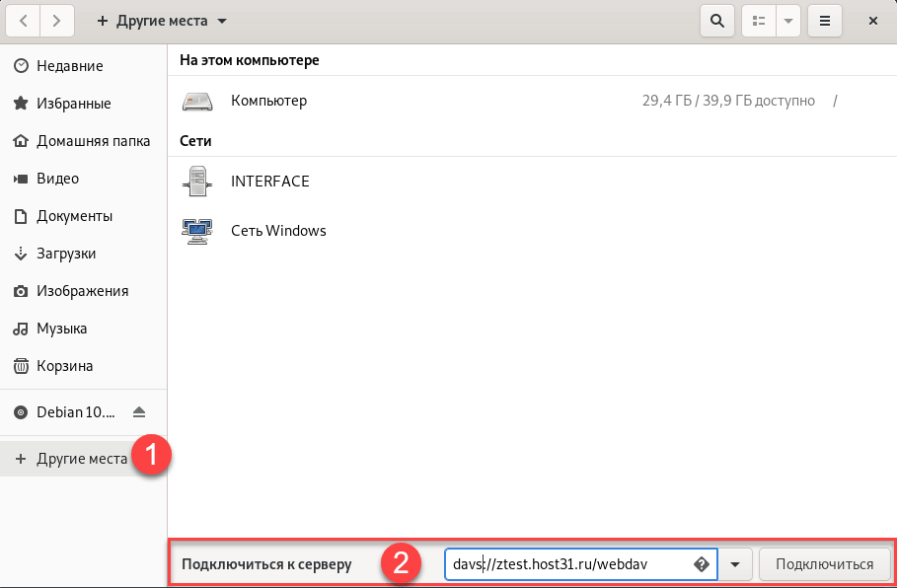Go back with the left arrow button
The width and height of the screenshot is (897, 588).
[23, 21]
